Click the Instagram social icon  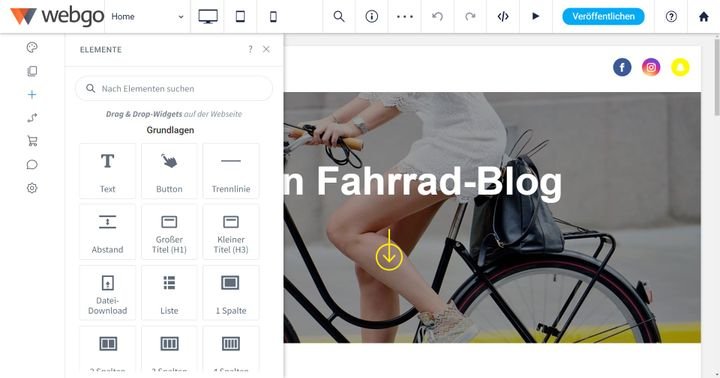click(x=651, y=68)
